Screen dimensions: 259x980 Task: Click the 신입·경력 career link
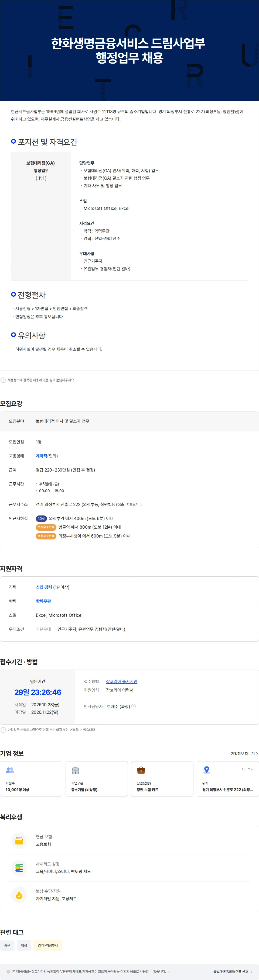pos(44,587)
